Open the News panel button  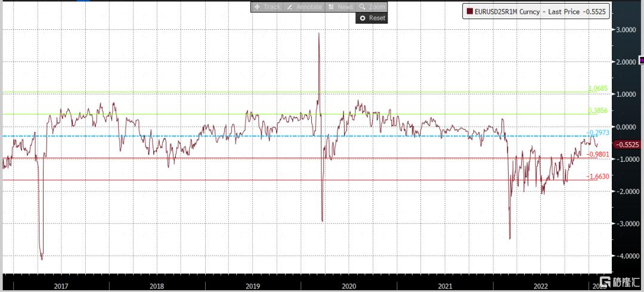point(340,7)
